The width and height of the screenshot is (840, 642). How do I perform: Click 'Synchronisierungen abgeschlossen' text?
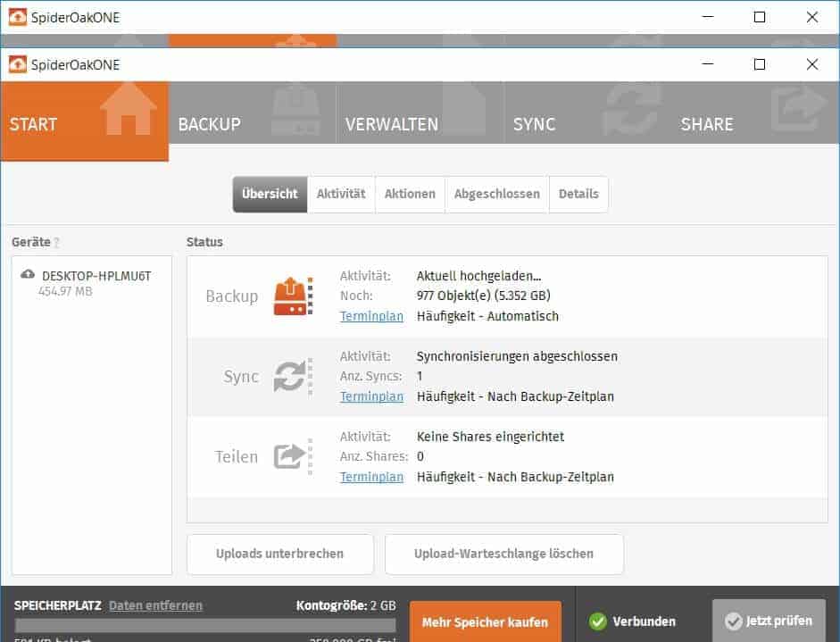(517, 356)
